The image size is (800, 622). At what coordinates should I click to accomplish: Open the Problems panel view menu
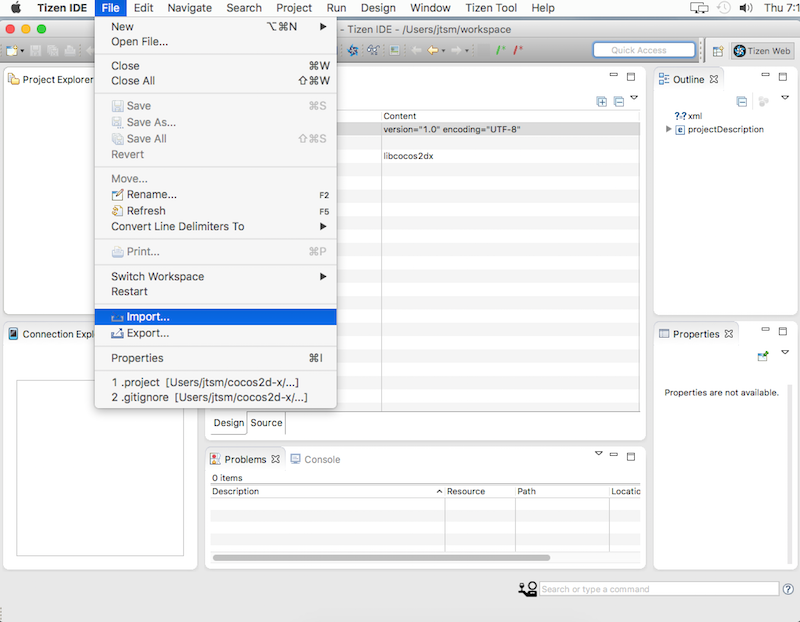pyautogui.click(x=598, y=455)
